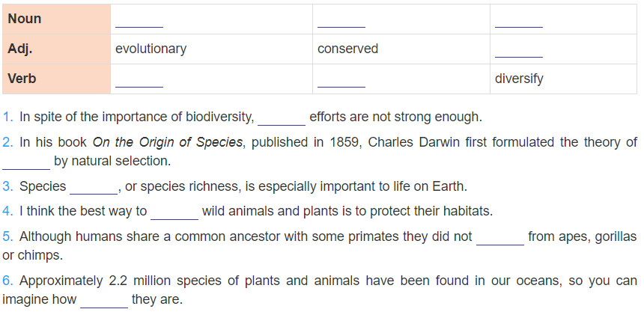Click the 'Adj.' row header
Viewport: 644px width, 315px height.
click(x=19, y=49)
